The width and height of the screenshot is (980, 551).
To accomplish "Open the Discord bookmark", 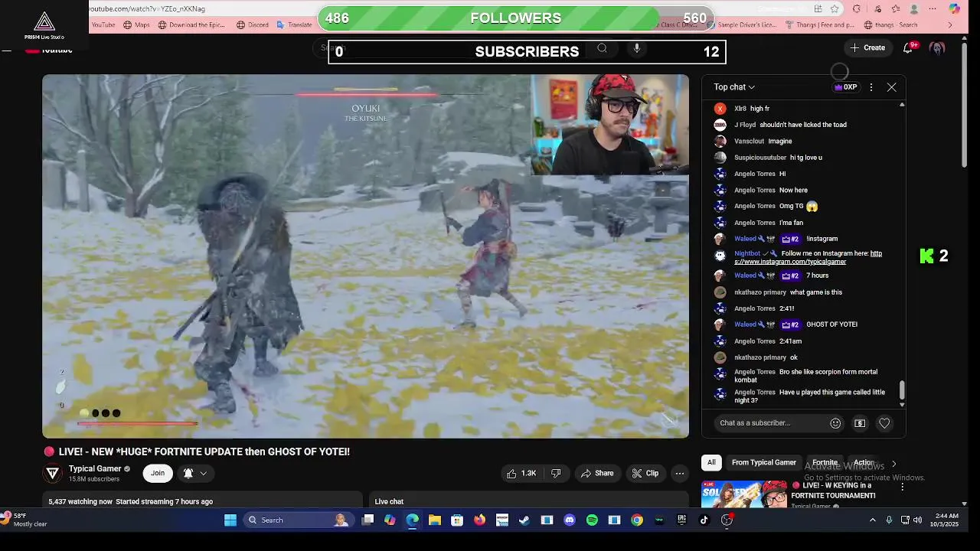I will (x=252, y=25).
